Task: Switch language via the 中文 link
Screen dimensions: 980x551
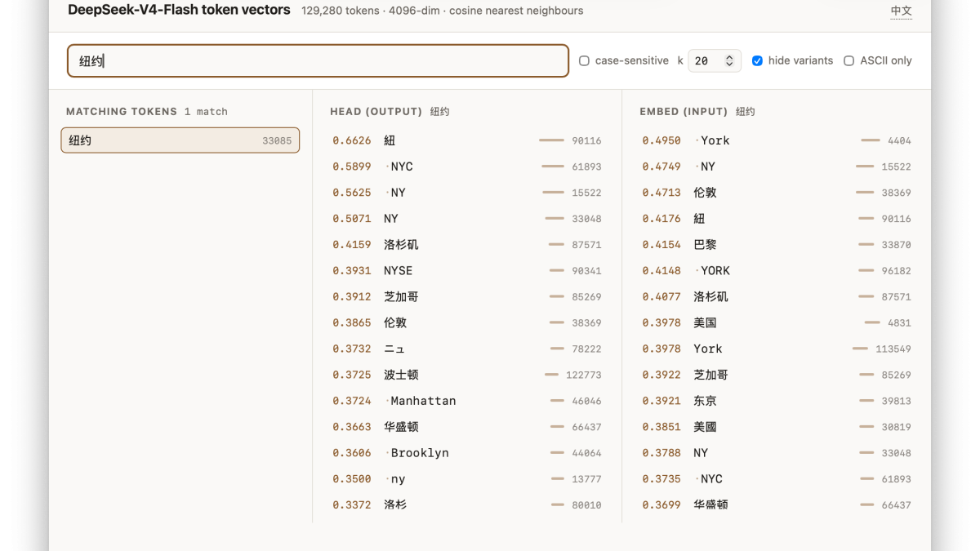Action: click(x=901, y=11)
